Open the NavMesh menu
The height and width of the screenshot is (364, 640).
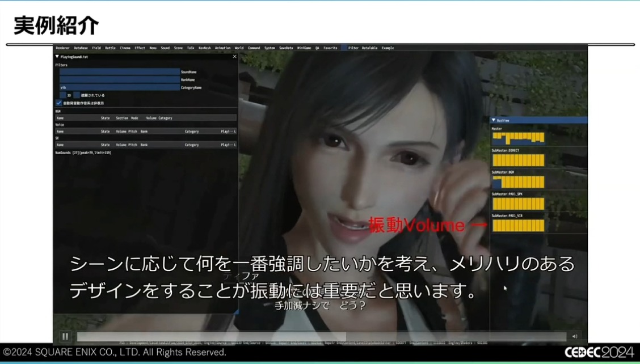(x=205, y=48)
